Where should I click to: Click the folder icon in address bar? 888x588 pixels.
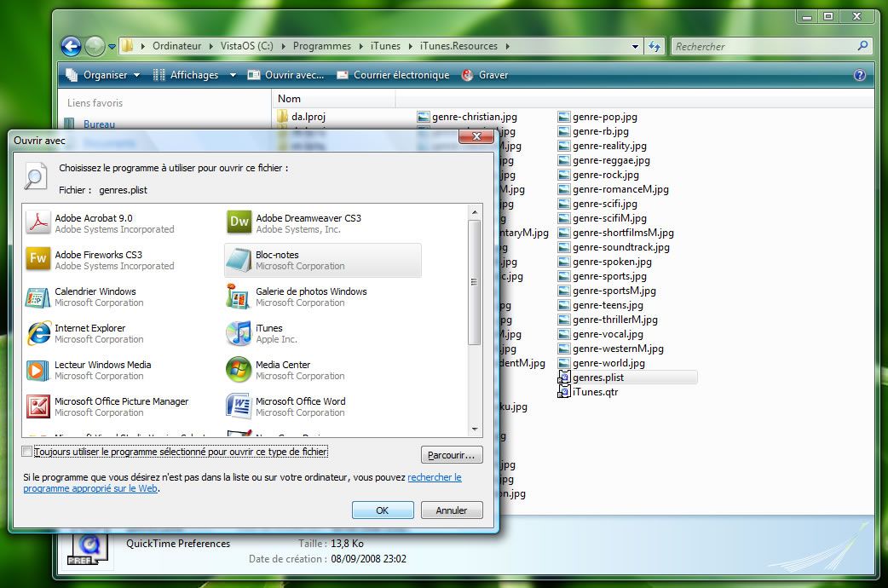pos(128,46)
